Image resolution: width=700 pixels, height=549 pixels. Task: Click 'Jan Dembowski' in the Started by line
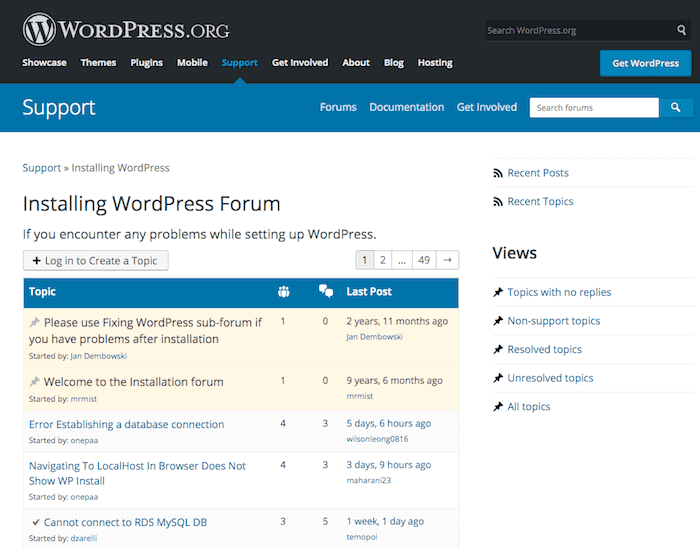coord(99,356)
